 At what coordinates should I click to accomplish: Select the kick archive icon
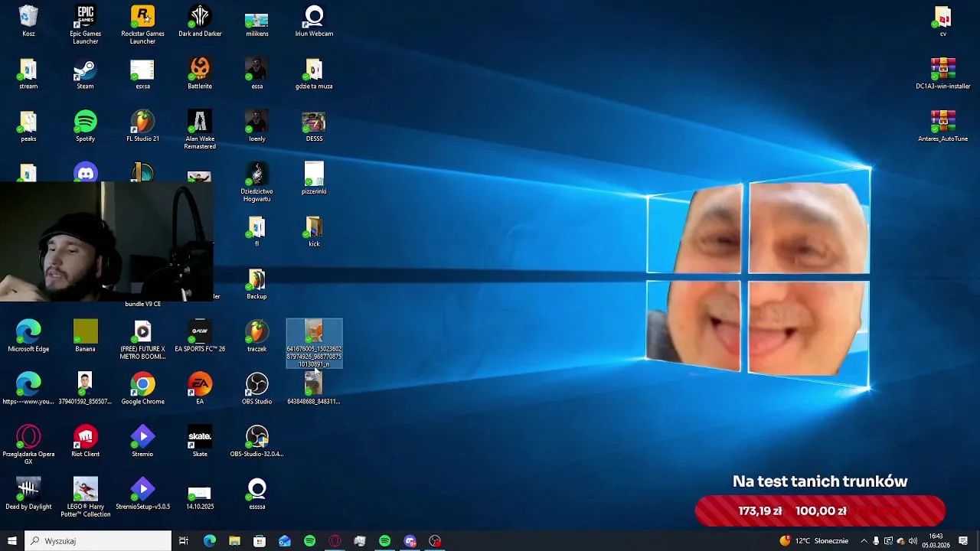(314, 232)
